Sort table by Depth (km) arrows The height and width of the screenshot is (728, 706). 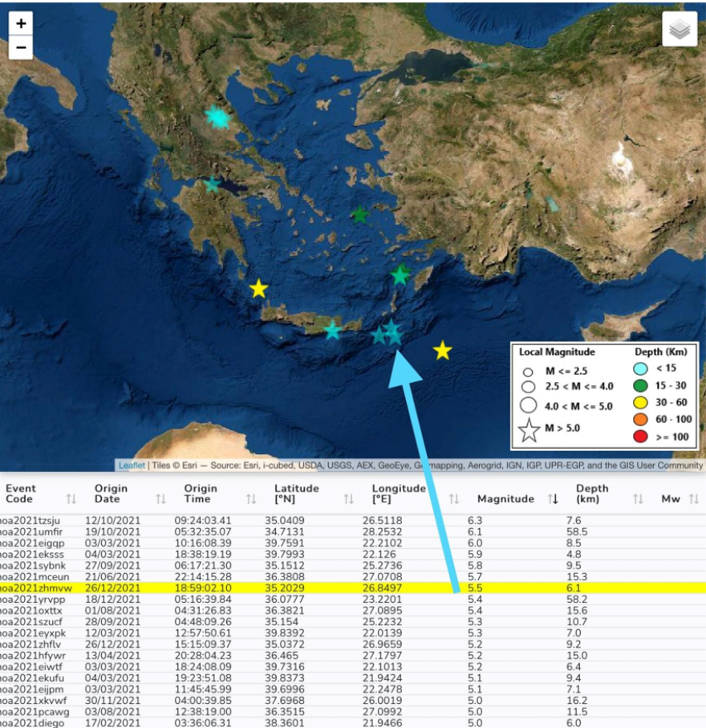pos(638,499)
